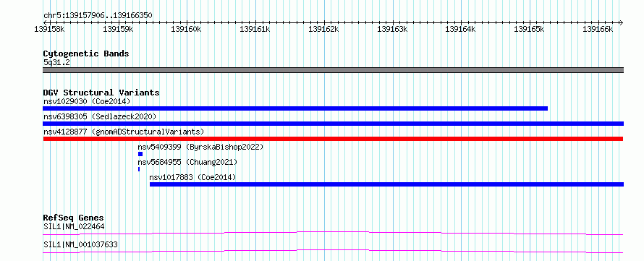
Task: Click the 139165k ruler tick label
Action: 530,29
